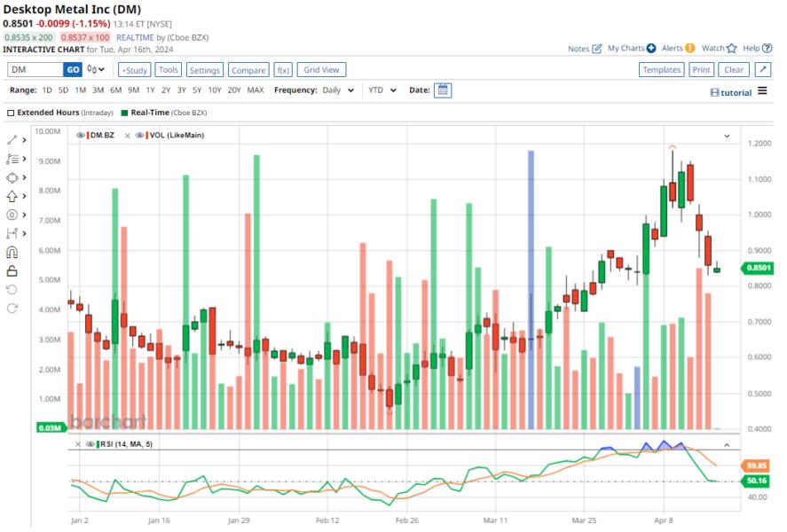Toggle the magnet snap tool
This screenshot has width=787, height=532.
tap(12, 252)
